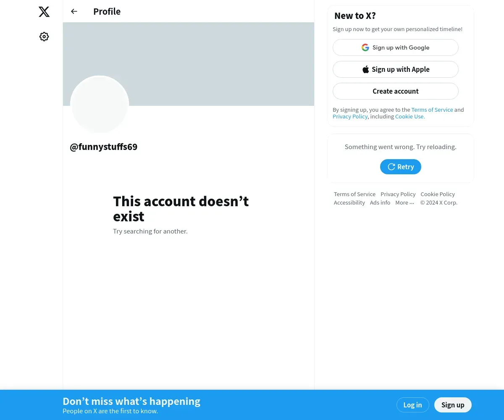Open the Terms of Service link in signup text
This screenshot has height=420, width=504.
coord(432,110)
